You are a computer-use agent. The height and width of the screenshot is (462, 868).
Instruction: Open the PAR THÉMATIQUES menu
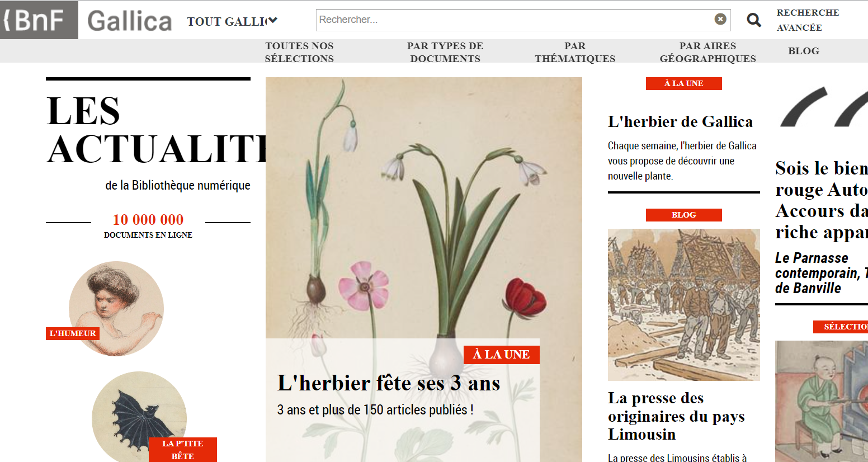(x=575, y=52)
